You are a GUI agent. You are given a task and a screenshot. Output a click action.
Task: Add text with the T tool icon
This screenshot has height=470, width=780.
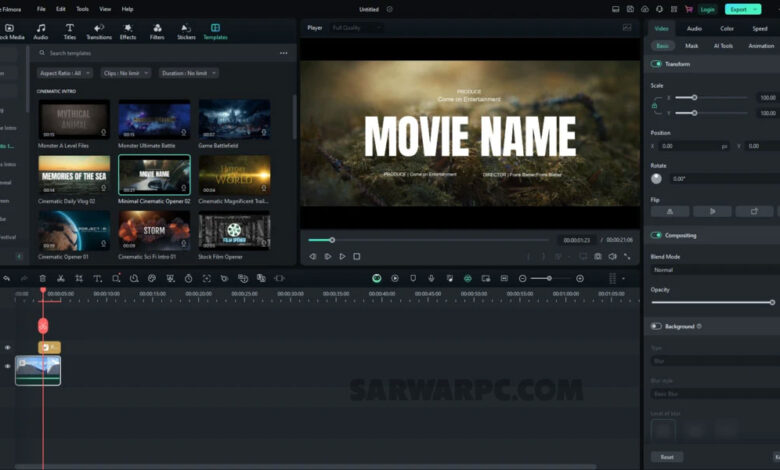[x=98, y=279]
